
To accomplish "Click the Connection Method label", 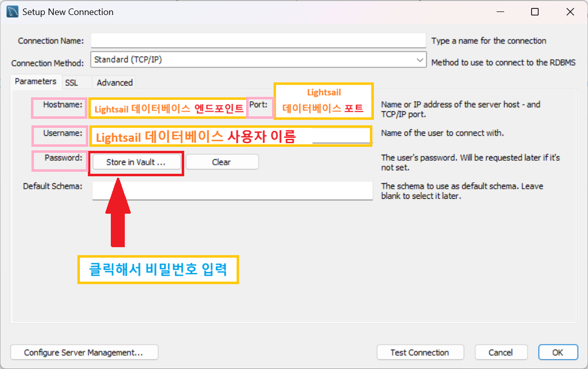I will (47, 63).
